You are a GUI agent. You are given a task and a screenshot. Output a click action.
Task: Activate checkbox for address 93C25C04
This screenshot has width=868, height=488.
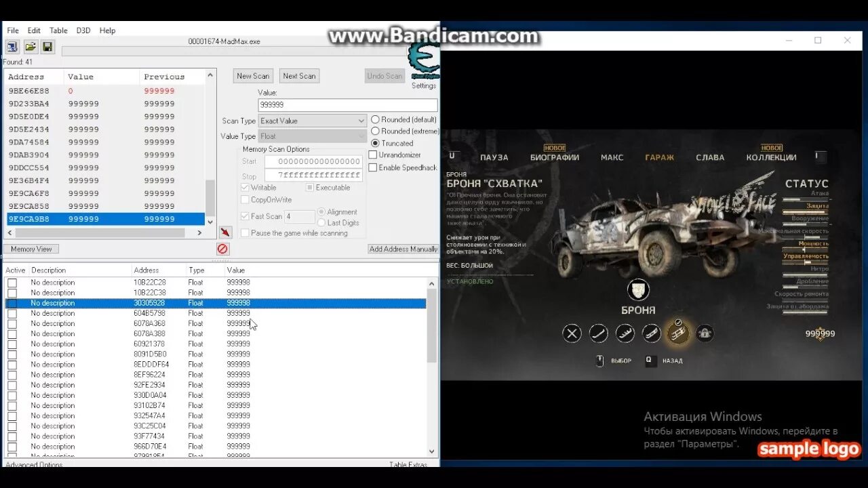[x=12, y=426]
